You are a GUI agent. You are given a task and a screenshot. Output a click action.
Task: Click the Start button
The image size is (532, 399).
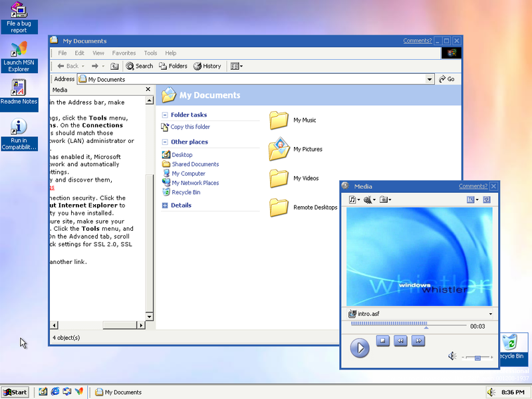[x=14, y=392]
